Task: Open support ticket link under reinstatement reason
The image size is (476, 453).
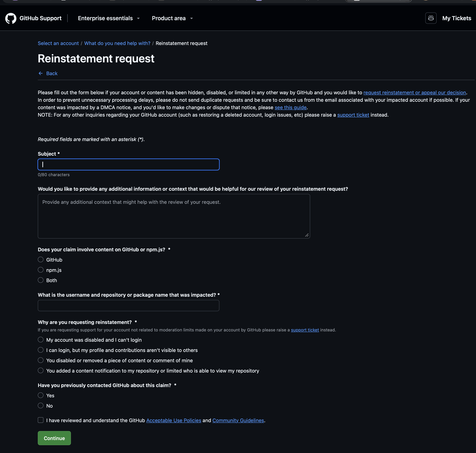Action: 305,330
